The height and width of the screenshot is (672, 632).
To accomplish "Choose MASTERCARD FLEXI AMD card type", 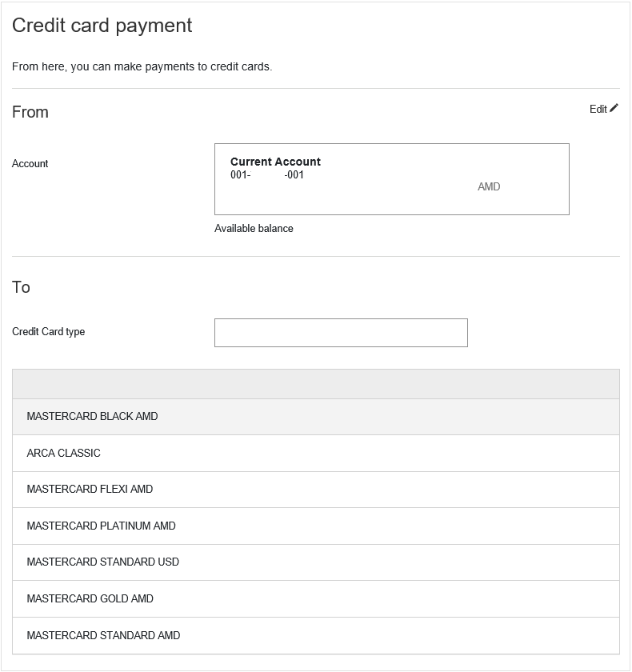I will coord(316,490).
